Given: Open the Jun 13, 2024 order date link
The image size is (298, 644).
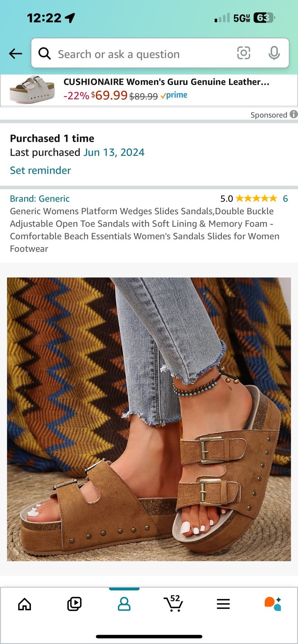Looking at the screenshot, I should pyautogui.click(x=114, y=152).
